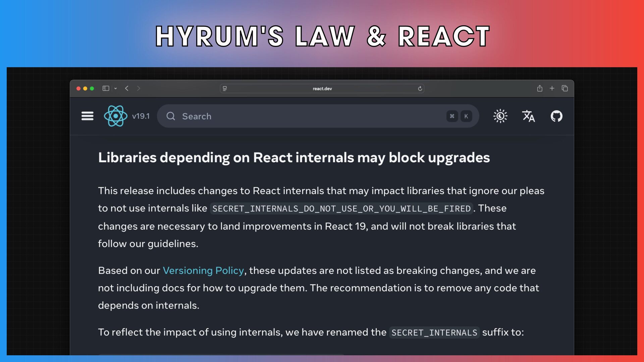The image size is (644, 362).
Task: Open the Versioning Policy link
Action: click(203, 270)
